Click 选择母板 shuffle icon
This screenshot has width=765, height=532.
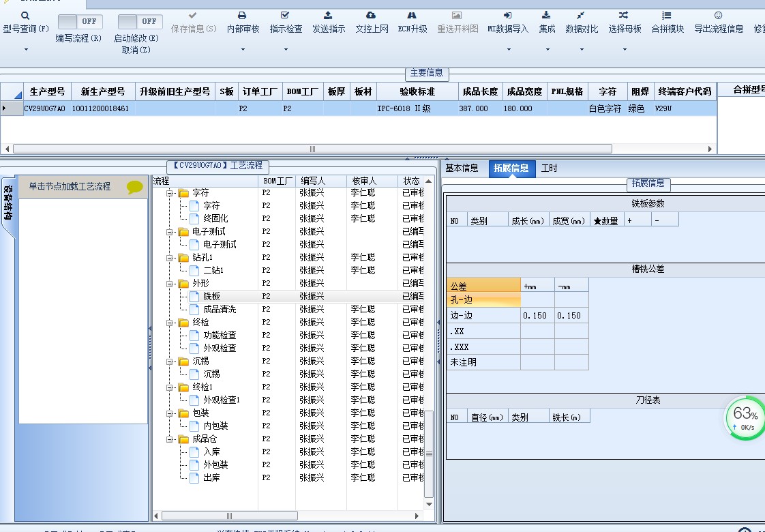(623, 16)
